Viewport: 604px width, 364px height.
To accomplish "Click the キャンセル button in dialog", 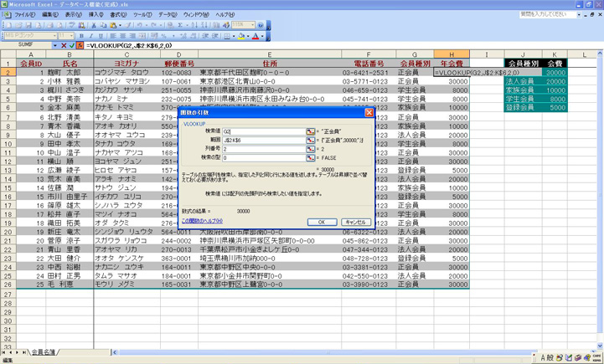I will tap(356, 222).
